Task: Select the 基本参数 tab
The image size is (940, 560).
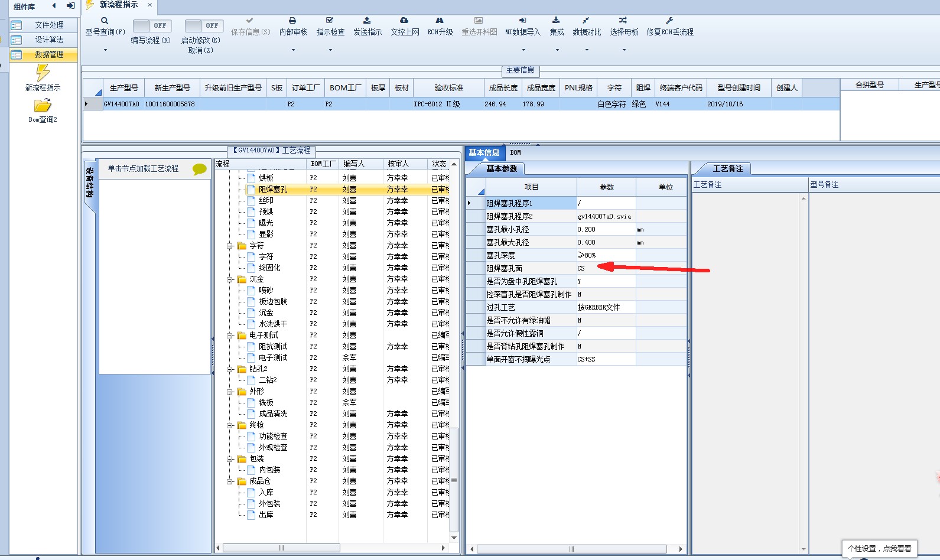Action: pos(502,169)
